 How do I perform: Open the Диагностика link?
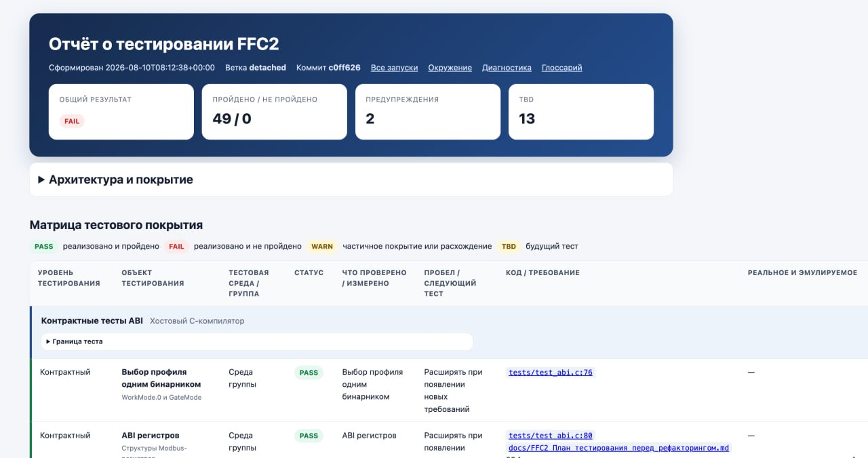click(x=507, y=68)
